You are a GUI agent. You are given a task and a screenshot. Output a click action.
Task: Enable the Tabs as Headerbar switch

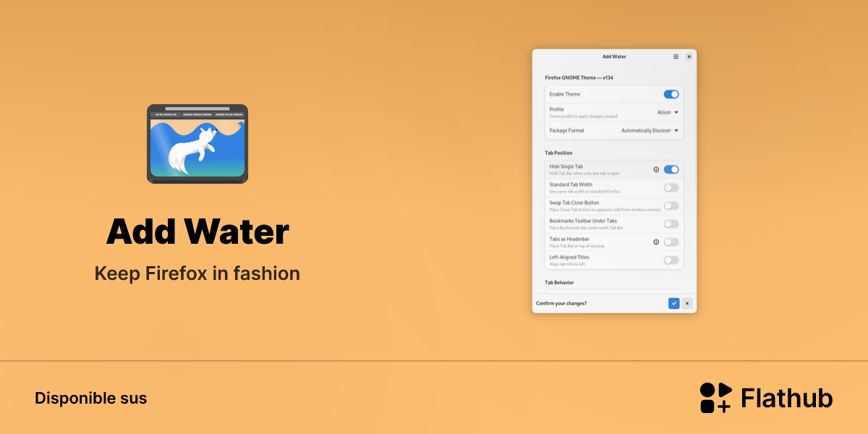(x=671, y=242)
